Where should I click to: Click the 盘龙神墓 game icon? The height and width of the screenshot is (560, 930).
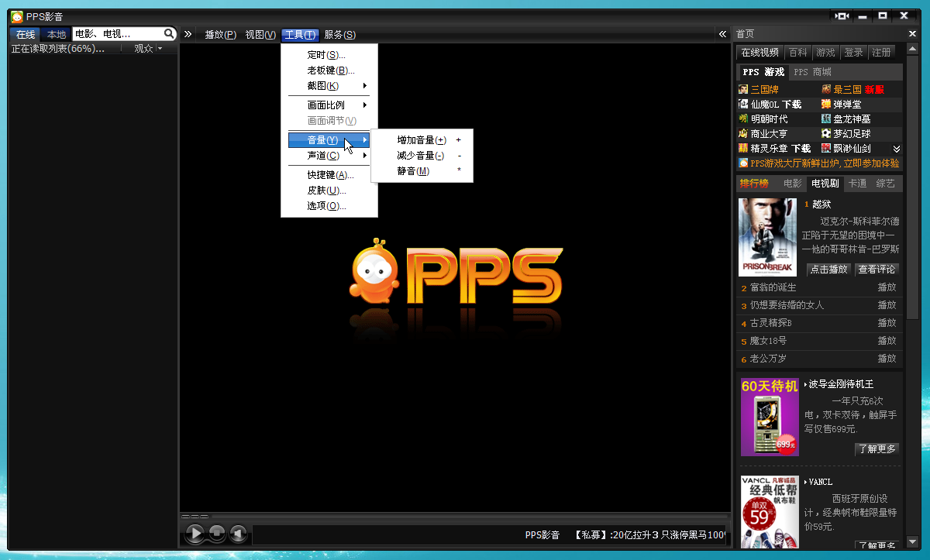pos(826,119)
